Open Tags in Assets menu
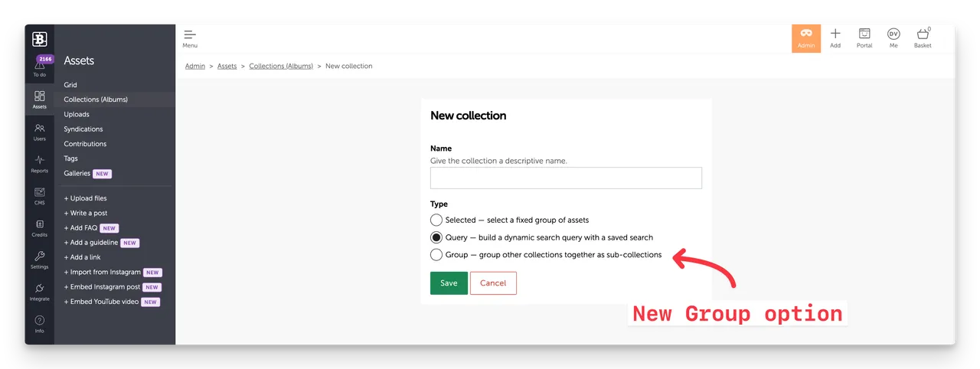Screen dimensions: 980x369 (71, 158)
